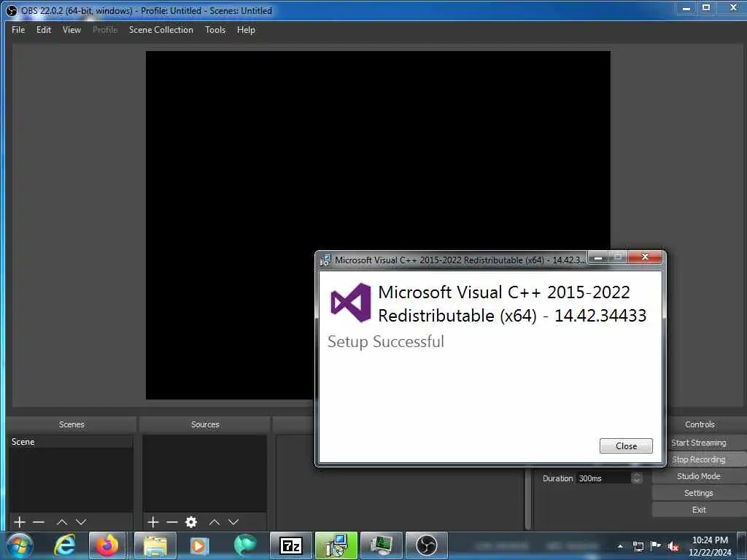Click the Sources panel header
The height and width of the screenshot is (560, 747).
click(205, 424)
